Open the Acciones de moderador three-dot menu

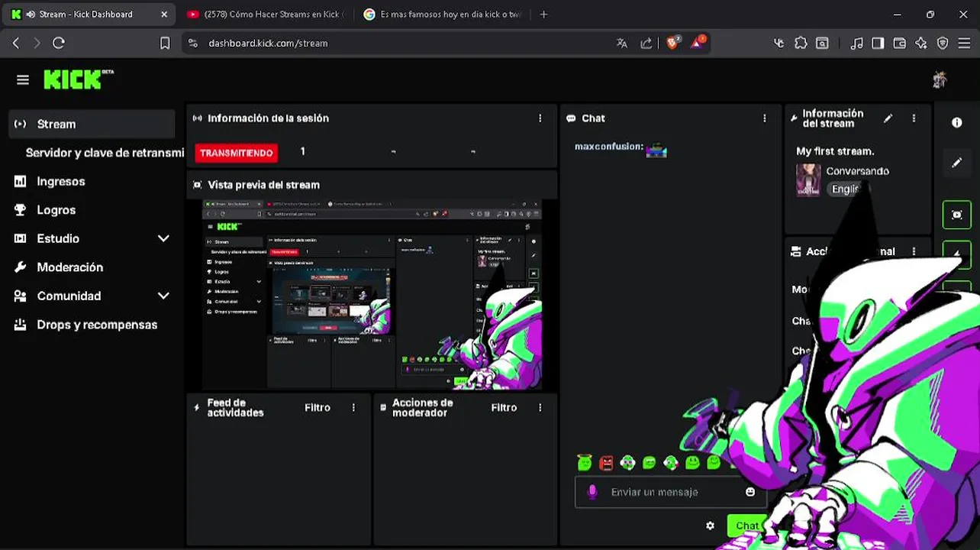click(540, 408)
